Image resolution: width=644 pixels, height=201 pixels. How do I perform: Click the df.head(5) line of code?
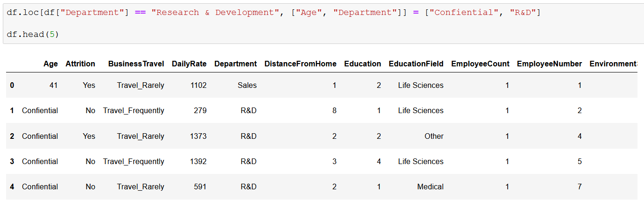pos(33,35)
